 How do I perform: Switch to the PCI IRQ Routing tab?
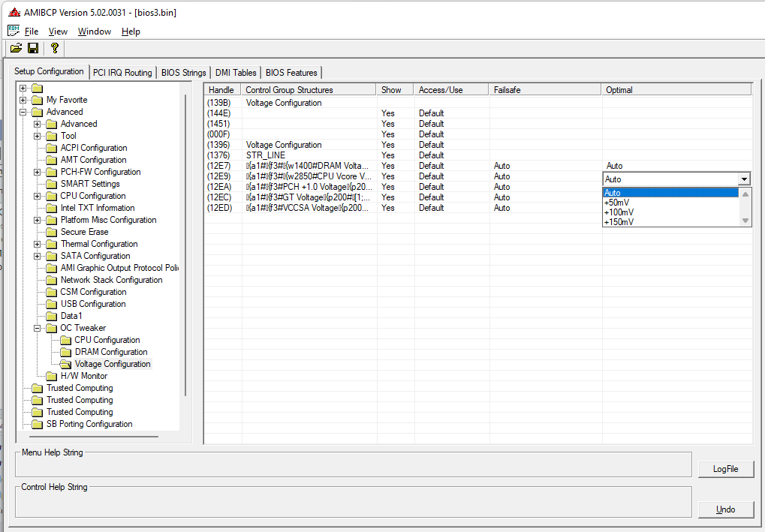point(122,73)
